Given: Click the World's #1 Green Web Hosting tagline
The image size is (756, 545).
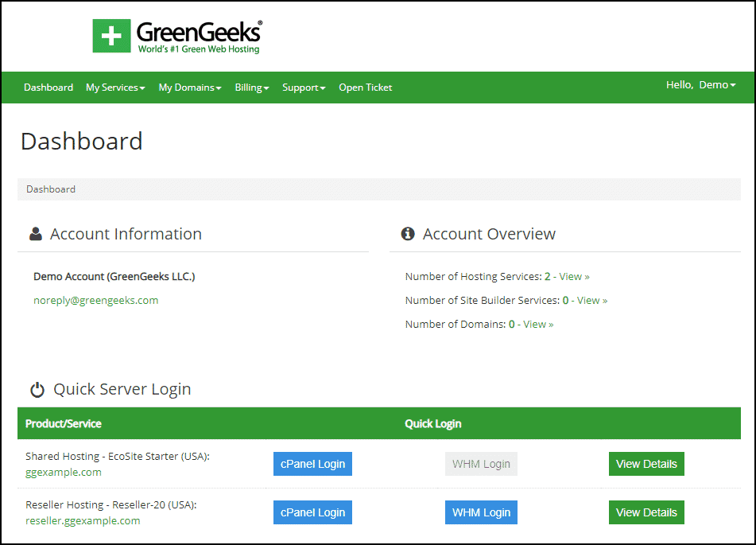Looking at the screenshot, I should (199, 49).
